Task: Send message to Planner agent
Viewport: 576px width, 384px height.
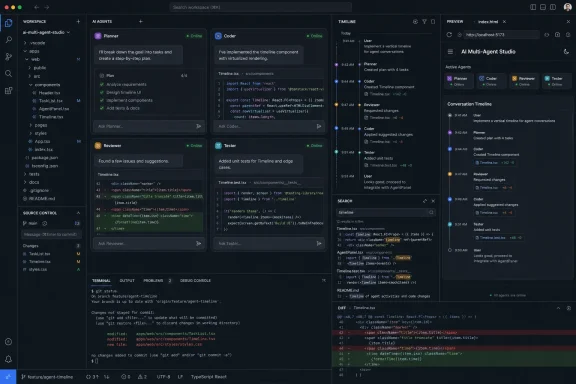Action: (x=198, y=126)
